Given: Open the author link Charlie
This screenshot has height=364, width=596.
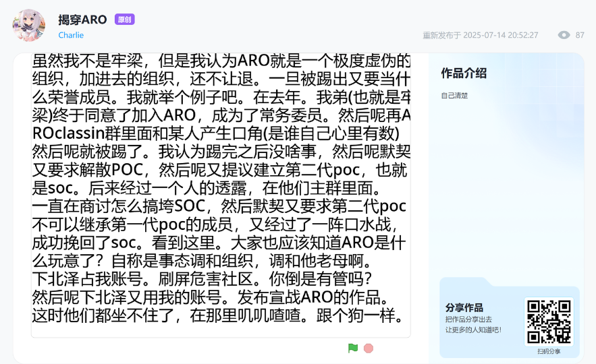Looking at the screenshot, I should (71, 35).
